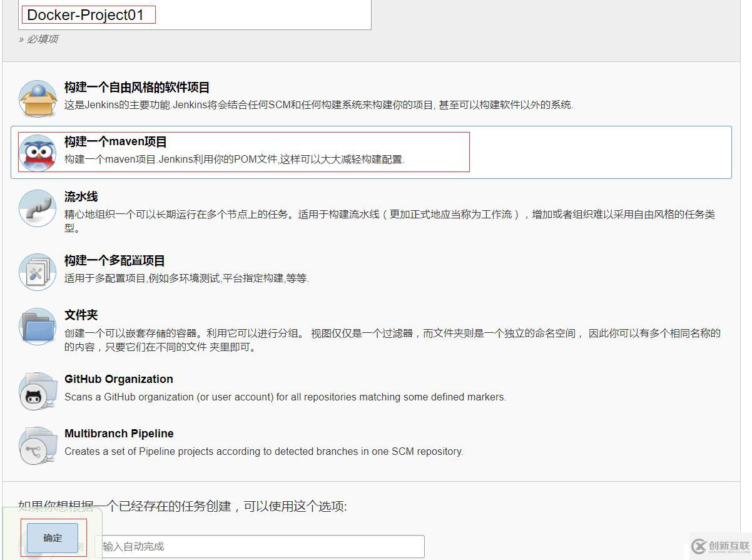752x560 pixels.
Task: Click the 确定 button
Action: pos(53,538)
